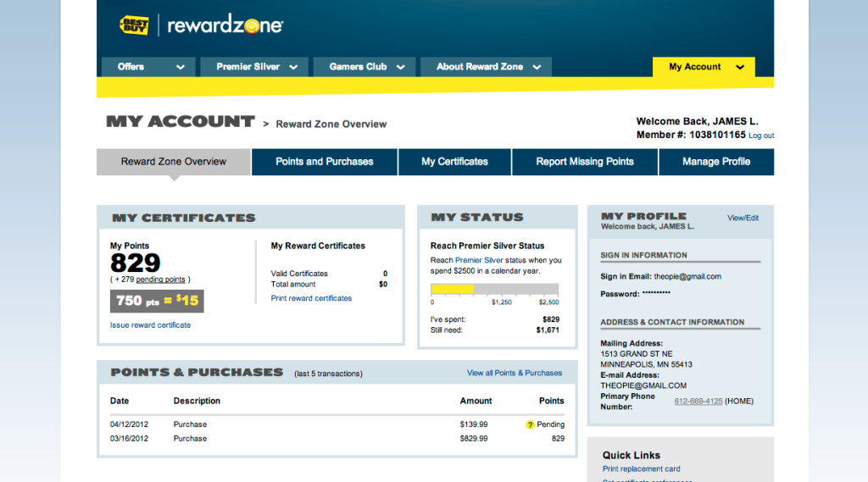
Task: Expand the My Account menu
Action: click(704, 67)
